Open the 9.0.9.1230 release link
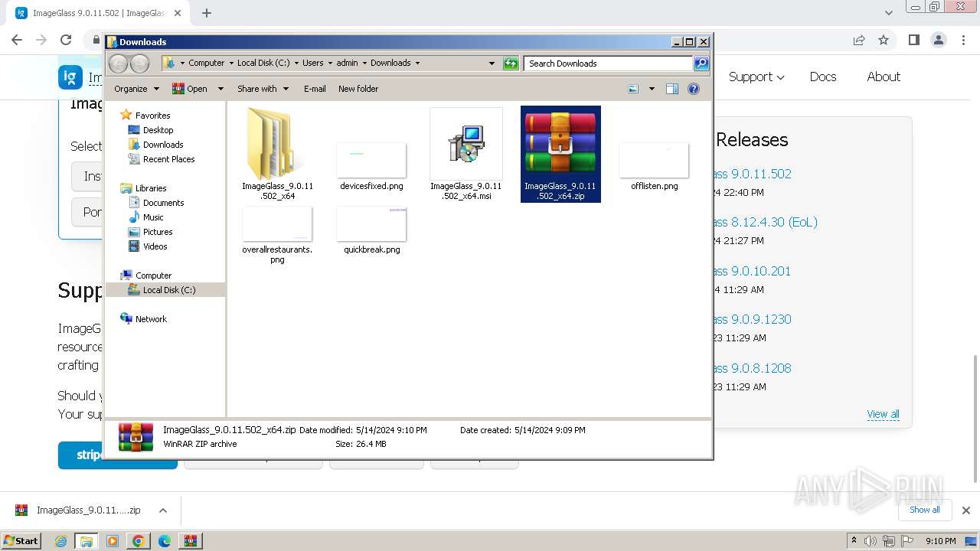Screen dimensions: 980x551 [x=752, y=319]
